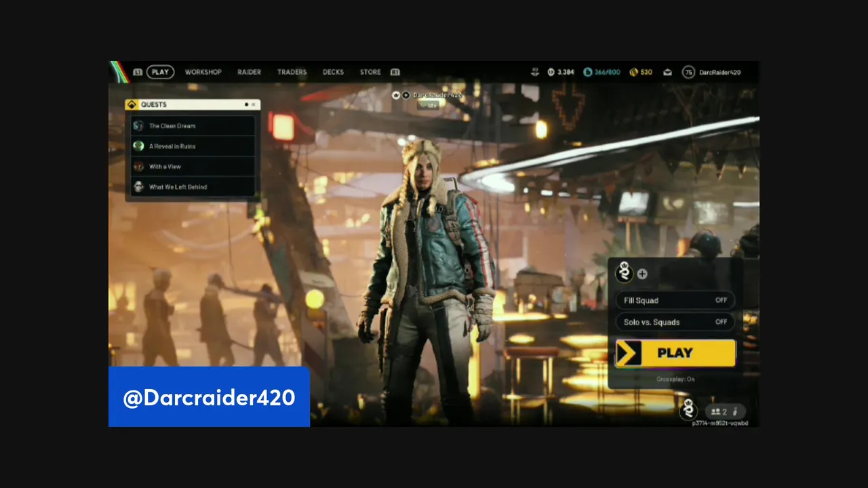Open the DECKS tab
The width and height of the screenshot is (868, 488).
coord(333,72)
